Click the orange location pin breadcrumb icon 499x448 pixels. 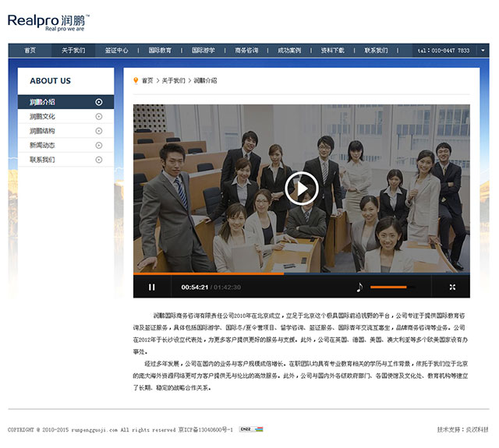pos(136,80)
